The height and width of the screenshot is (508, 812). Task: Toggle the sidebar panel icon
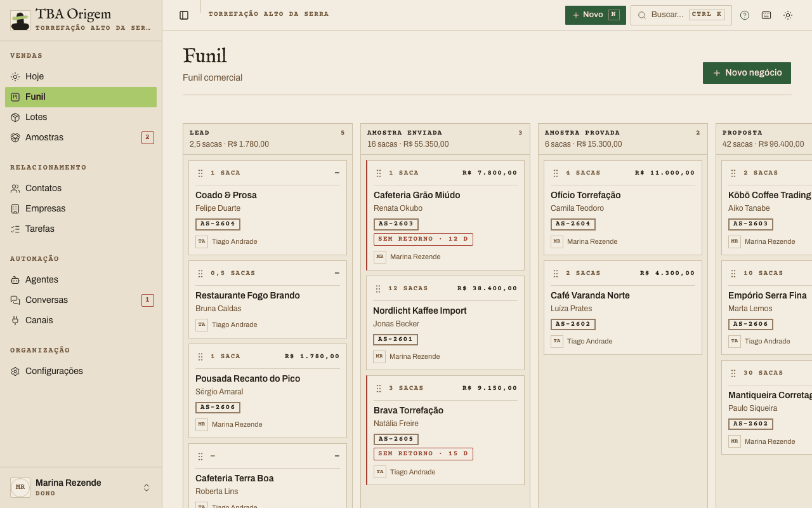tap(184, 15)
